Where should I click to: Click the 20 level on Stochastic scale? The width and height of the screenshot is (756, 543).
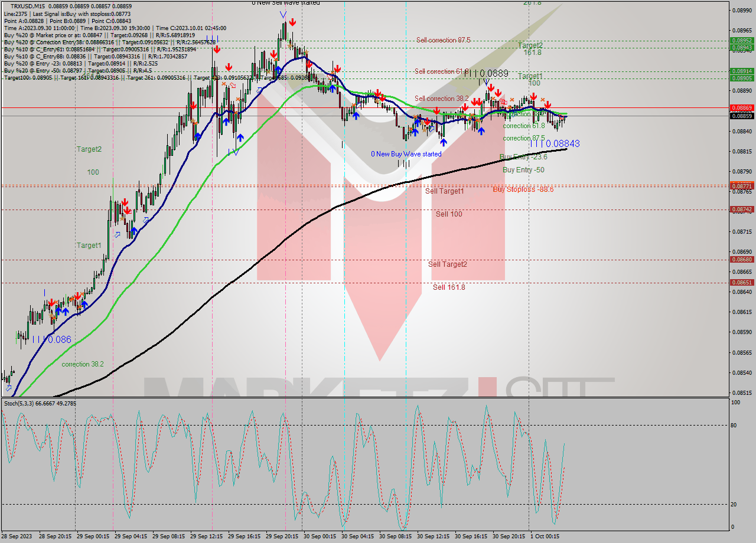click(735, 504)
